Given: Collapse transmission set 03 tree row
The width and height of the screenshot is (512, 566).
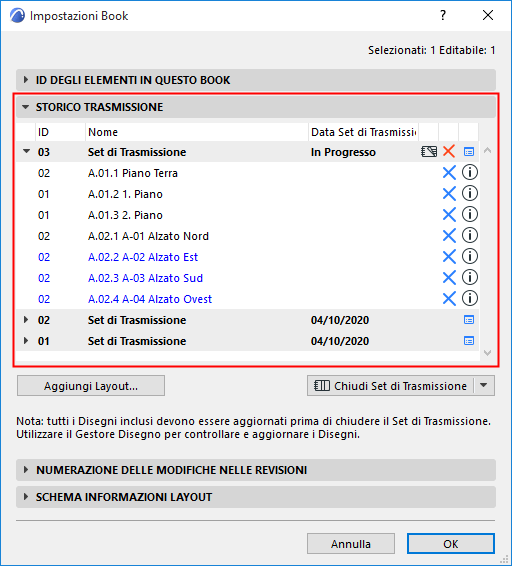Looking at the screenshot, I should pos(26,151).
